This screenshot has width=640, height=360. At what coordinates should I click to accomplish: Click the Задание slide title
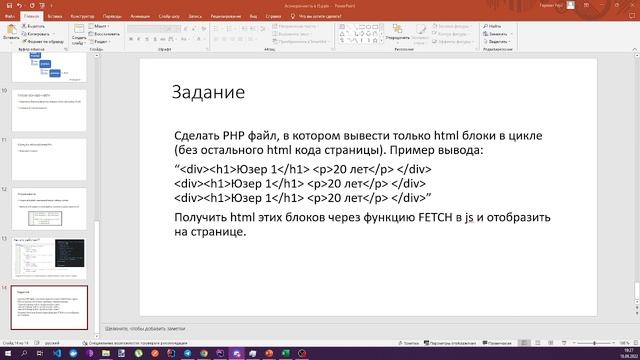click(208, 92)
